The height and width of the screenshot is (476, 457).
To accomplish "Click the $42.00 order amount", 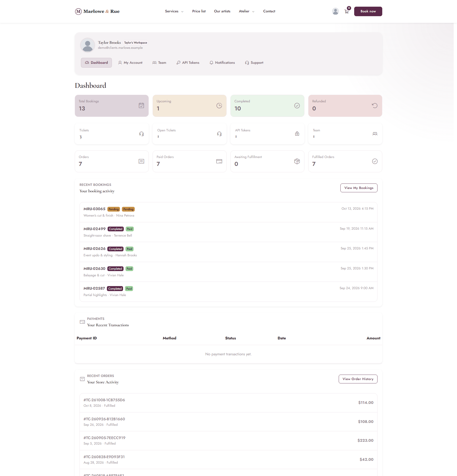I will [366, 460].
